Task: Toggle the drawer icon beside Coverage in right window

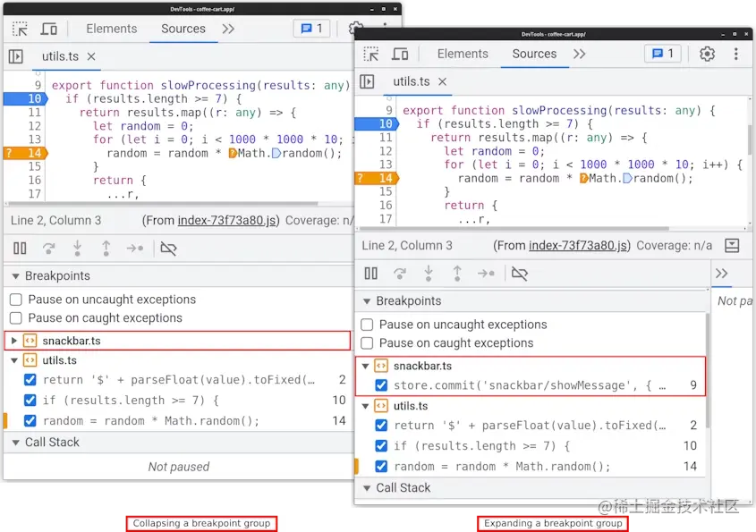Action: [732, 246]
